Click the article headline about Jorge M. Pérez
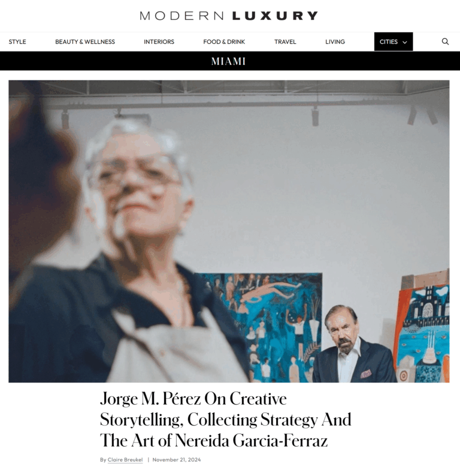Viewport: 460px width, 476px height. coord(226,419)
